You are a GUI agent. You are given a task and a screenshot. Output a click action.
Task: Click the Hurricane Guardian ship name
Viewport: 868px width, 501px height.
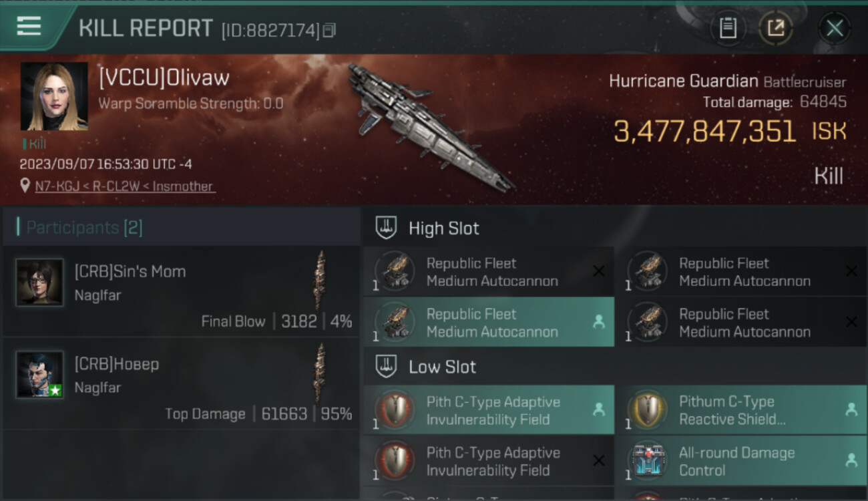[x=684, y=81]
